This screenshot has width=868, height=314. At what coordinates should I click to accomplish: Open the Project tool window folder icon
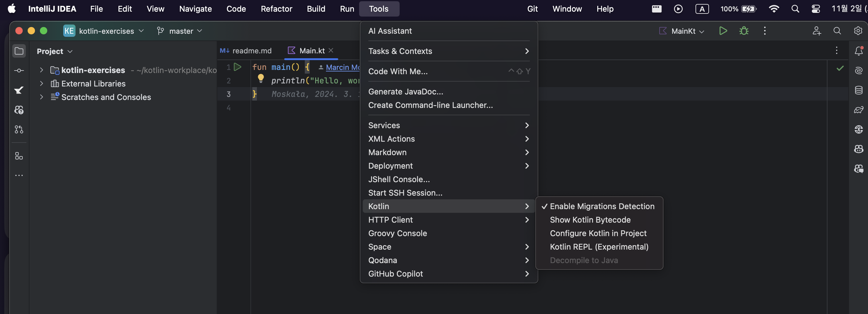tap(19, 51)
